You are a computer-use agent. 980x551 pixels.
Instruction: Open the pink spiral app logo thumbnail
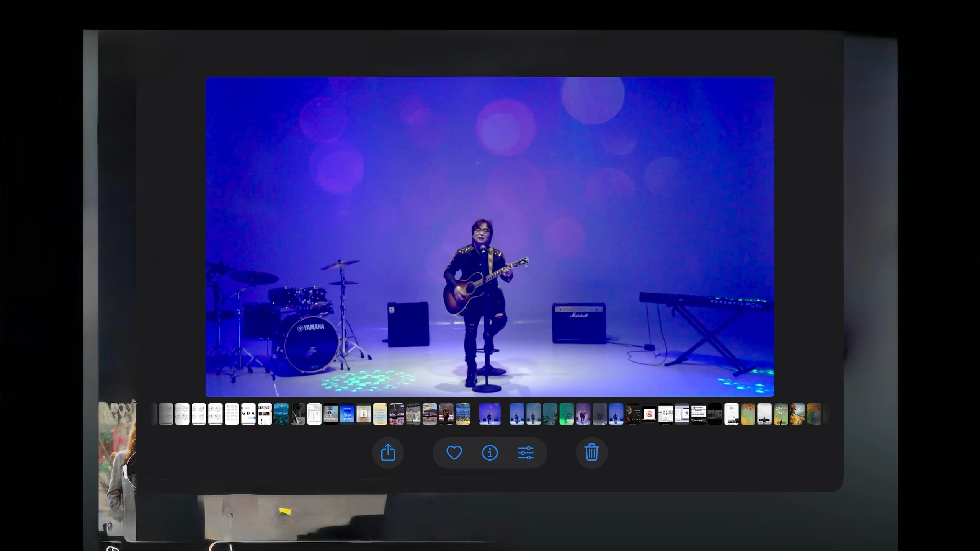pos(649,414)
